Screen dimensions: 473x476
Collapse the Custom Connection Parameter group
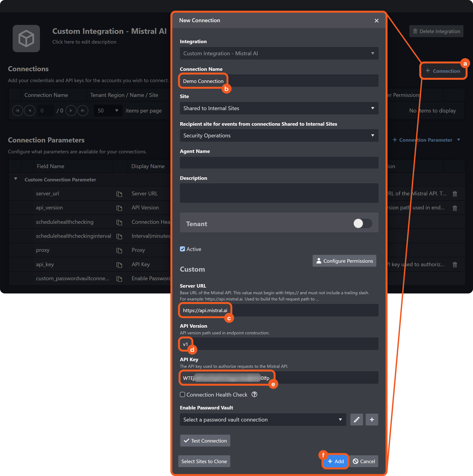[x=16, y=179]
